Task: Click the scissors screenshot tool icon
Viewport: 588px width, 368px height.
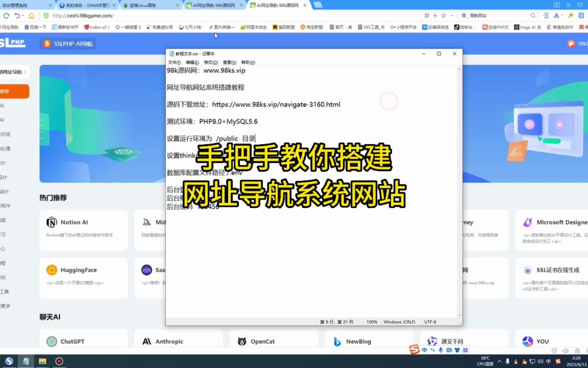Action: coord(556,15)
